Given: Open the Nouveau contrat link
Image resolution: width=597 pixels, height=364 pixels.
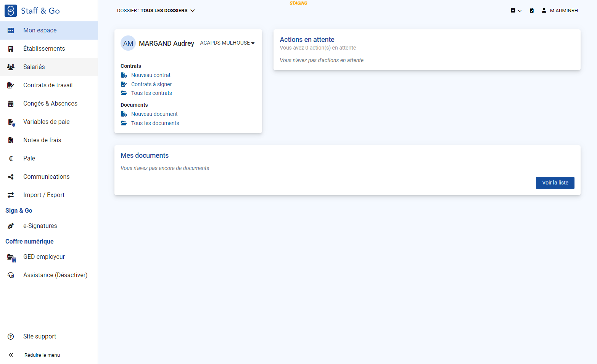Looking at the screenshot, I should 151,75.
